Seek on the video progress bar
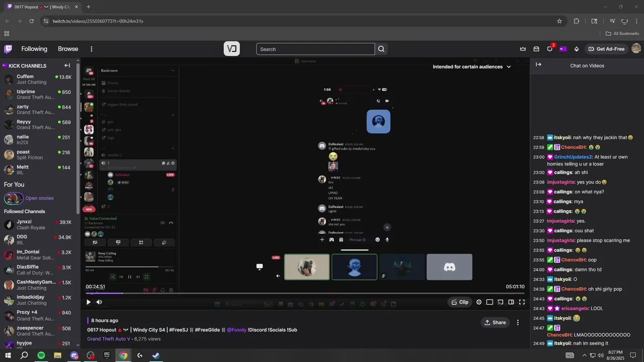This screenshot has width=644, height=362. click(305, 293)
